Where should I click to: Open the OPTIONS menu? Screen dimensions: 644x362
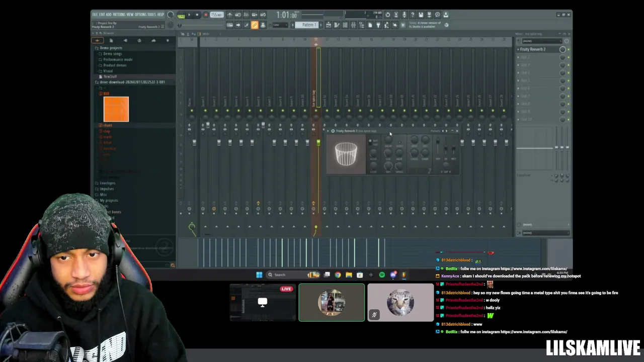(x=140, y=15)
